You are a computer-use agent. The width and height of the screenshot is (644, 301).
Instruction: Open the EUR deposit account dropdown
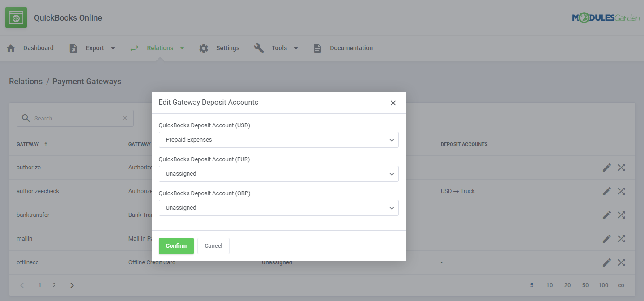click(x=278, y=174)
